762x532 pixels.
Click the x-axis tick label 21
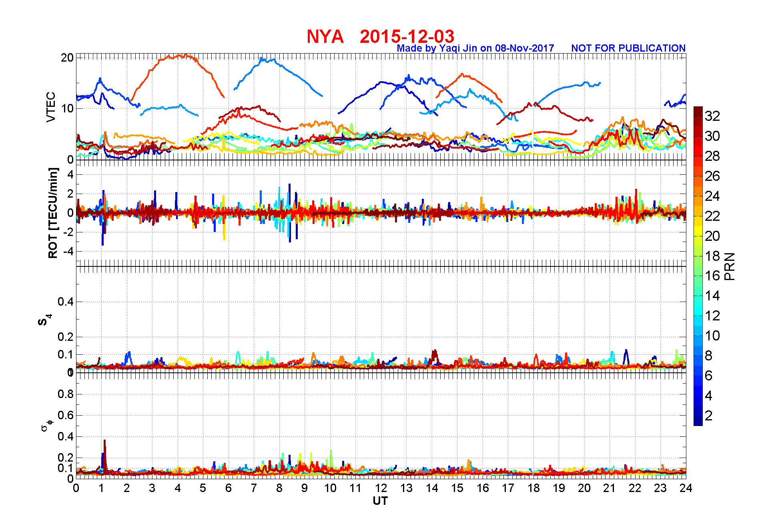pos(610,488)
